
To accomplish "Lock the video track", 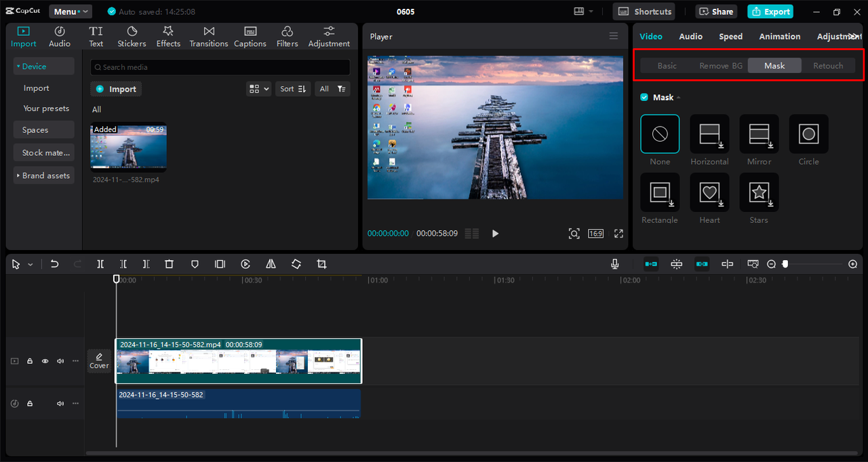I will 30,361.
